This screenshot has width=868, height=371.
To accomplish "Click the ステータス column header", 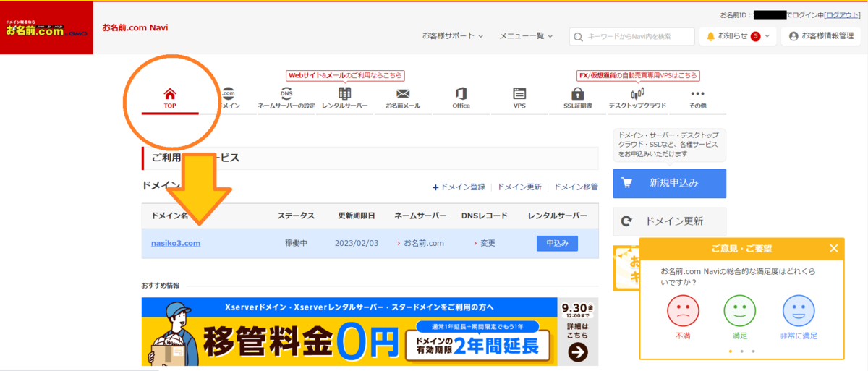I will (296, 216).
